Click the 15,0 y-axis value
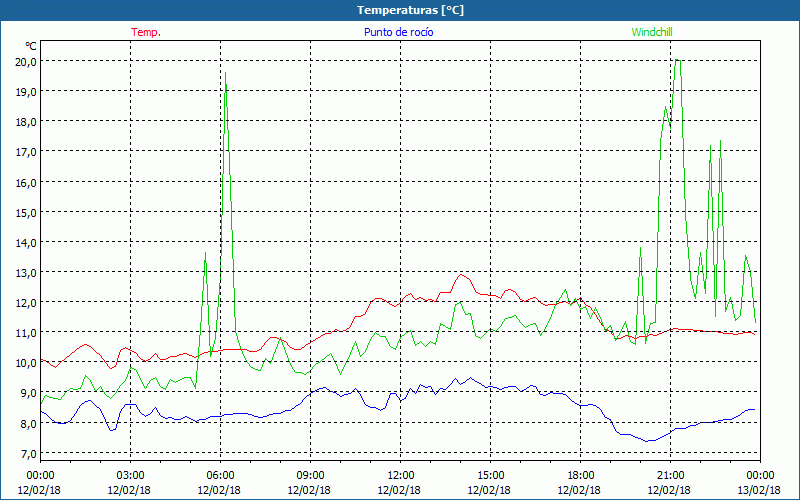Screen dimensions: 800x500 (x=26, y=213)
